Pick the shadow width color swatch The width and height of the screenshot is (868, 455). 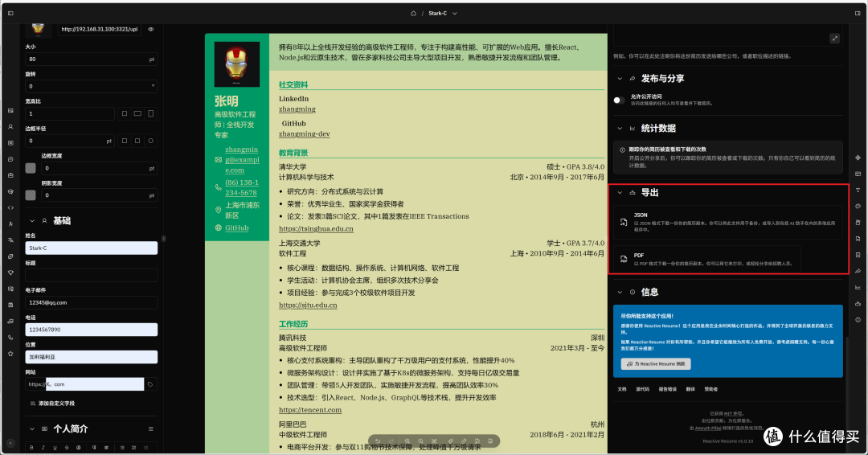(31, 195)
